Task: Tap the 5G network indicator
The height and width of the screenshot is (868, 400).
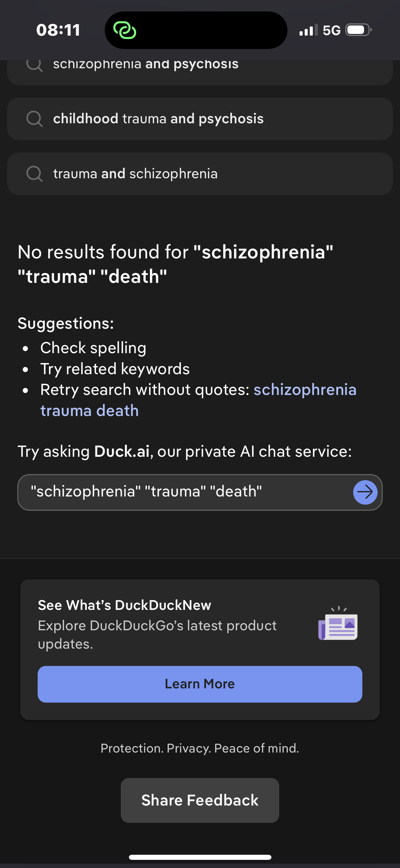Action: pos(331,30)
